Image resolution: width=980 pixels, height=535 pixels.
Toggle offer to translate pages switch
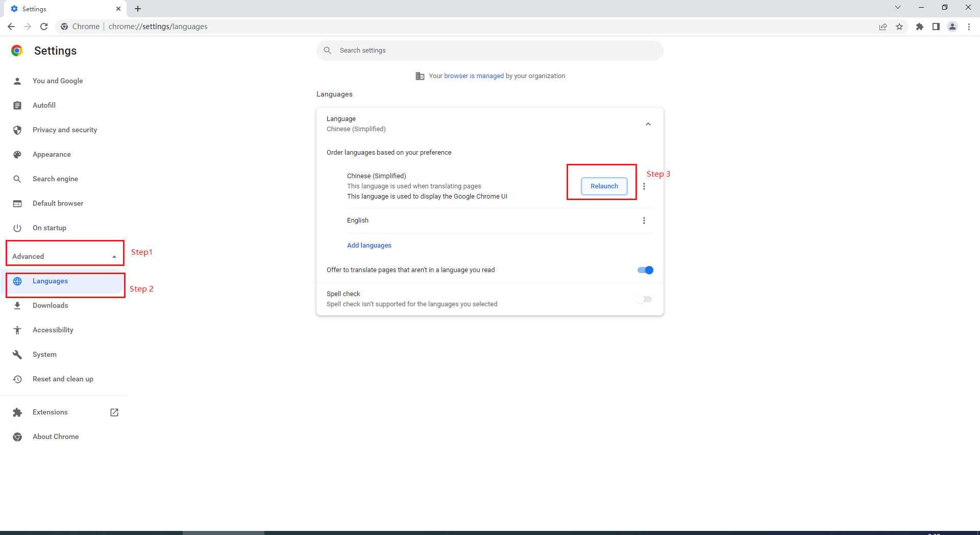coord(645,270)
